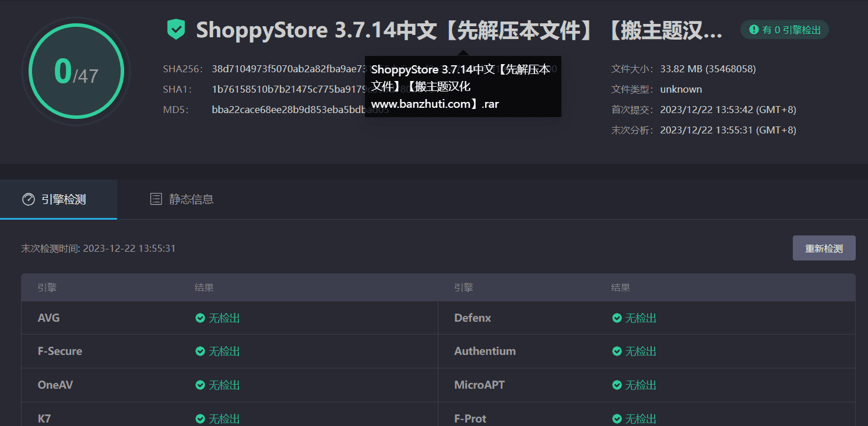The image size is (868, 426).
Task: Click 无检出 result text for OneAV
Action: [224, 385]
